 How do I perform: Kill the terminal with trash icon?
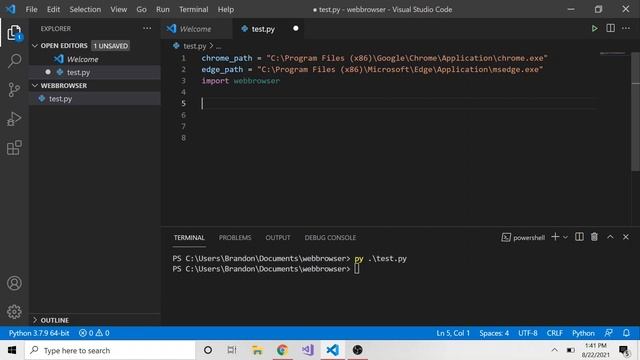click(594, 237)
